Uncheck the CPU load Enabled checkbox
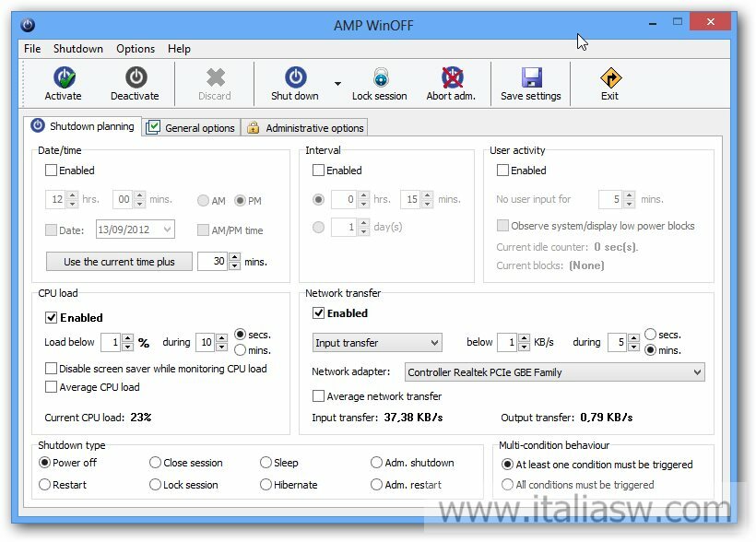Screen dimensions: 756x542 coord(51,317)
